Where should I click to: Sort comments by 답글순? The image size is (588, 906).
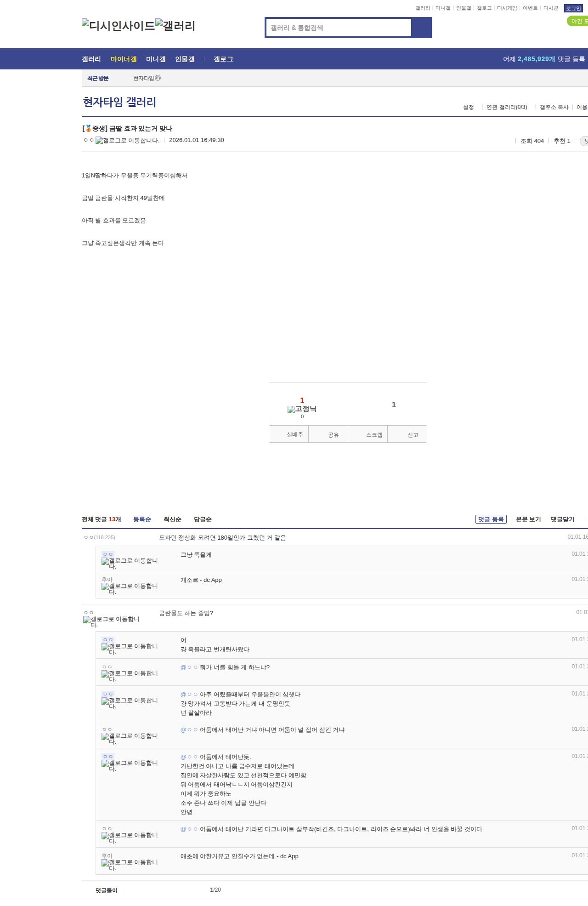click(203, 519)
